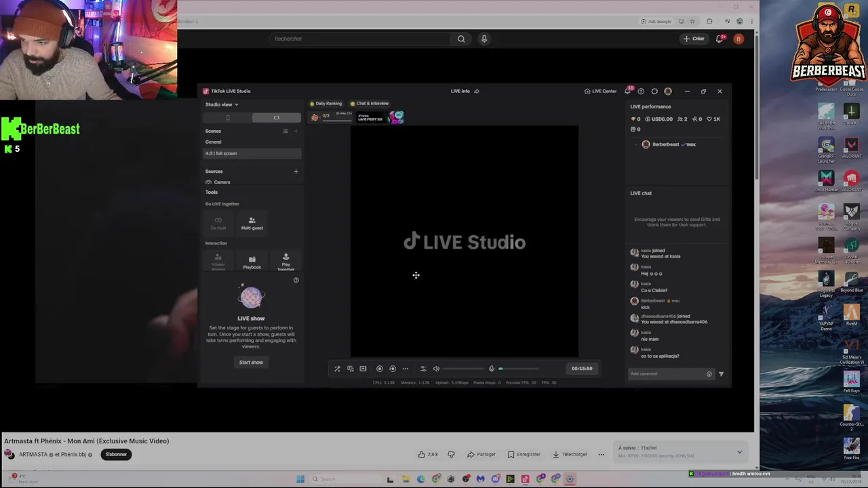
Task: Open LIVE Studio settings gear icon
Action: (654, 91)
